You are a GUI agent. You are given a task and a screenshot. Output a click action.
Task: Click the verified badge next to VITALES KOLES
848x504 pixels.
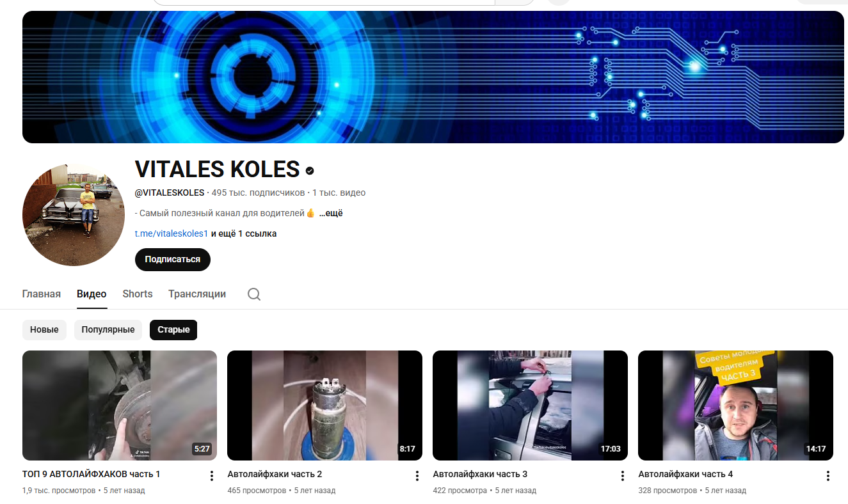[310, 171]
